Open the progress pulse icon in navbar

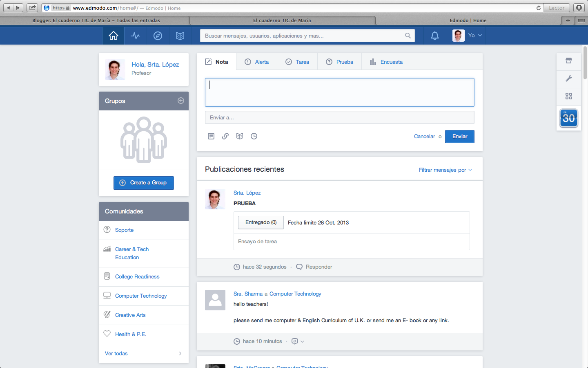pyautogui.click(x=135, y=36)
